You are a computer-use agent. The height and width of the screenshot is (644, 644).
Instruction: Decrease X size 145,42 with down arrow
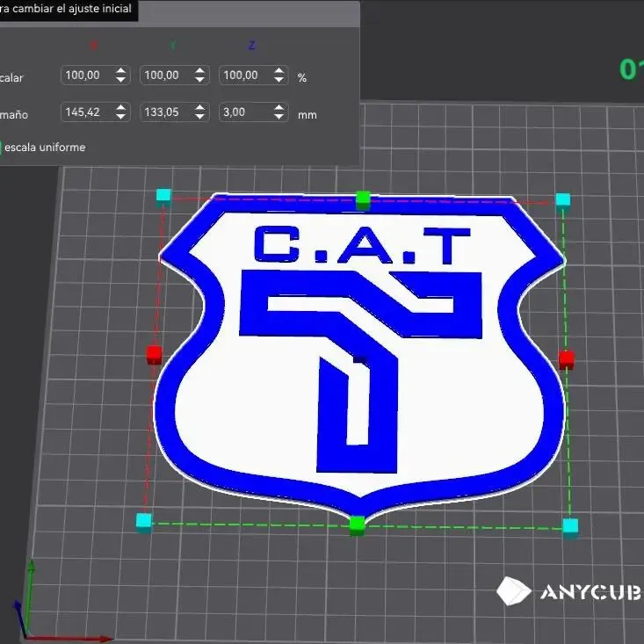coord(120,117)
